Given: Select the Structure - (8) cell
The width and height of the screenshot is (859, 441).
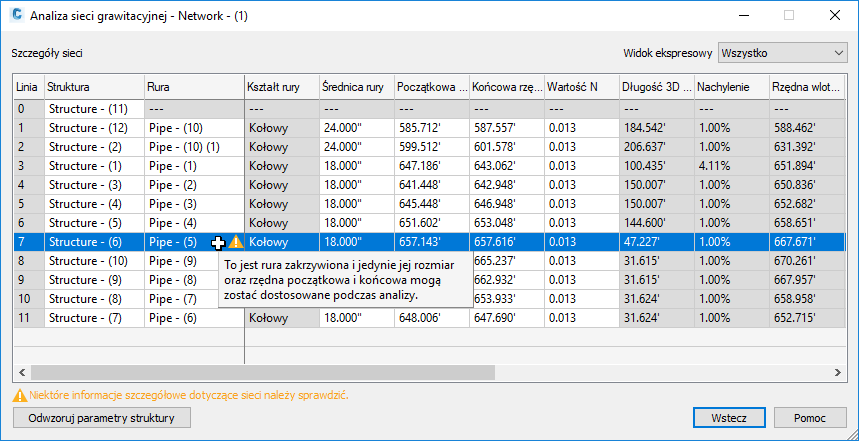Looking at the screenshot, I should [94, 299].
